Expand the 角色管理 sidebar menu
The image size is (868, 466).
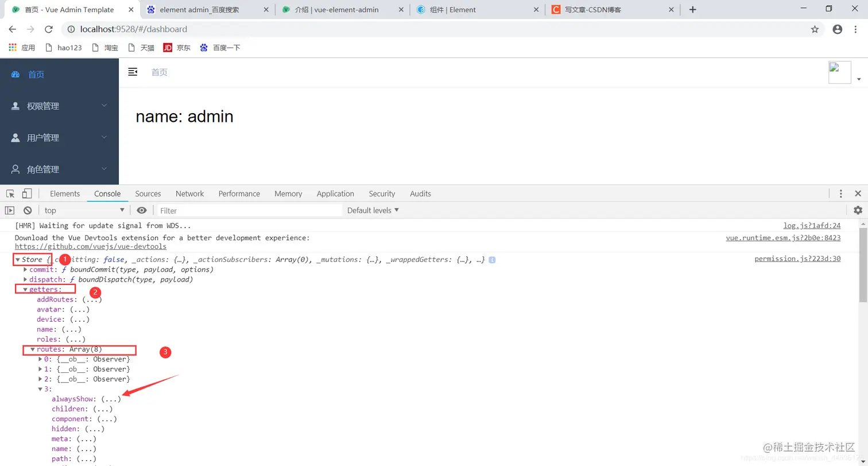[59, 169]
